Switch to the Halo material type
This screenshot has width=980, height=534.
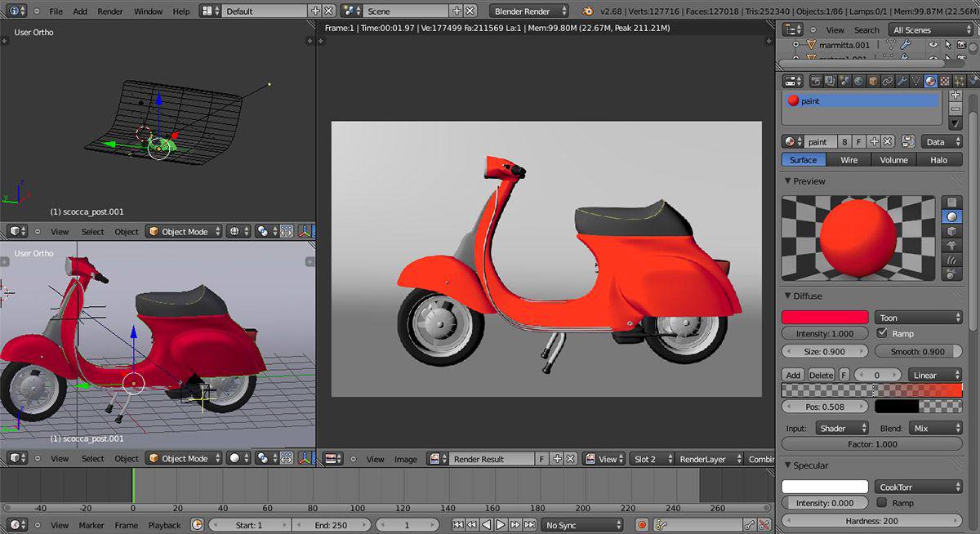(x=938, y=160)
